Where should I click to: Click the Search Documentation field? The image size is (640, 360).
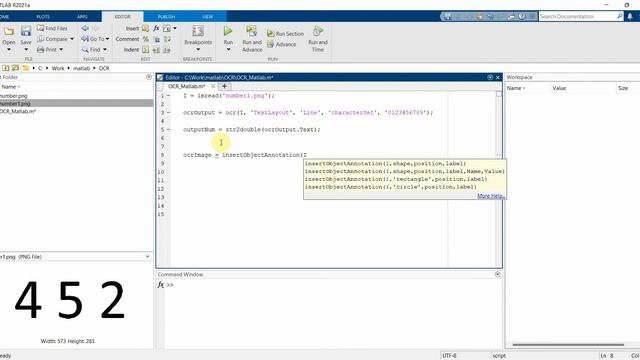click(577, 16)
